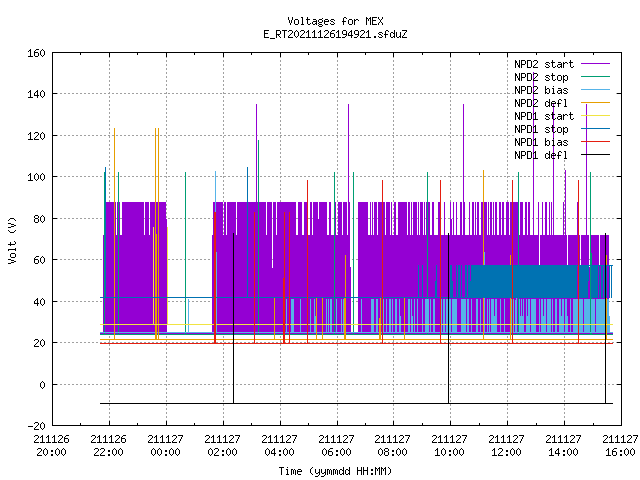Click the 211127 16:00 x-axis tick label
Image resolution: width=640 pixels, height=480 pixels.
tap(620, 446)
